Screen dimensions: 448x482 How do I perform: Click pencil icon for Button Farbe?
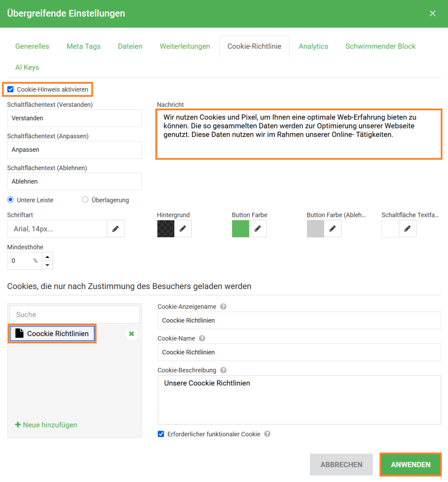[x=258, y=229]
